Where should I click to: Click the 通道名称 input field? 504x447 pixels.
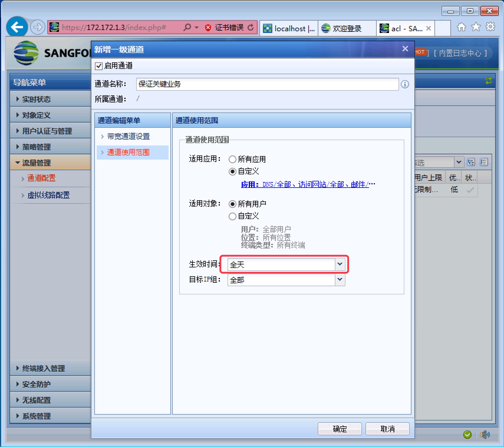click(x=267, y=84)
